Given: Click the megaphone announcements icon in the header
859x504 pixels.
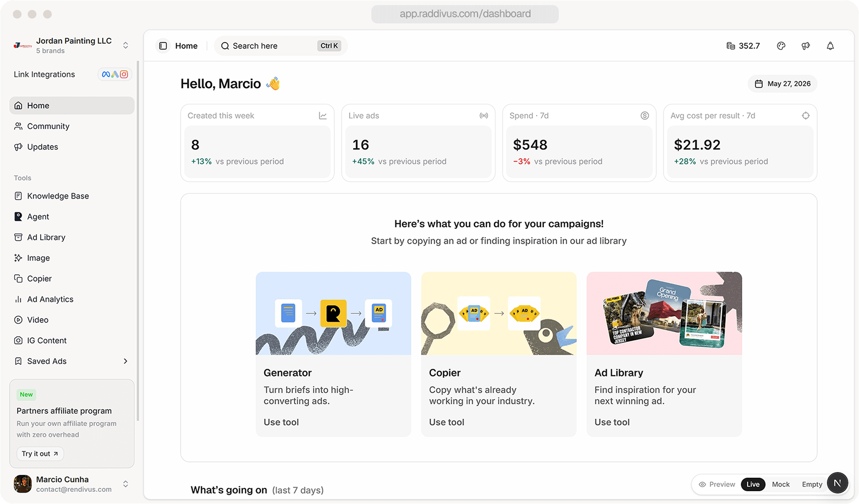Looking at the screenshot, I should coord(806,46).
